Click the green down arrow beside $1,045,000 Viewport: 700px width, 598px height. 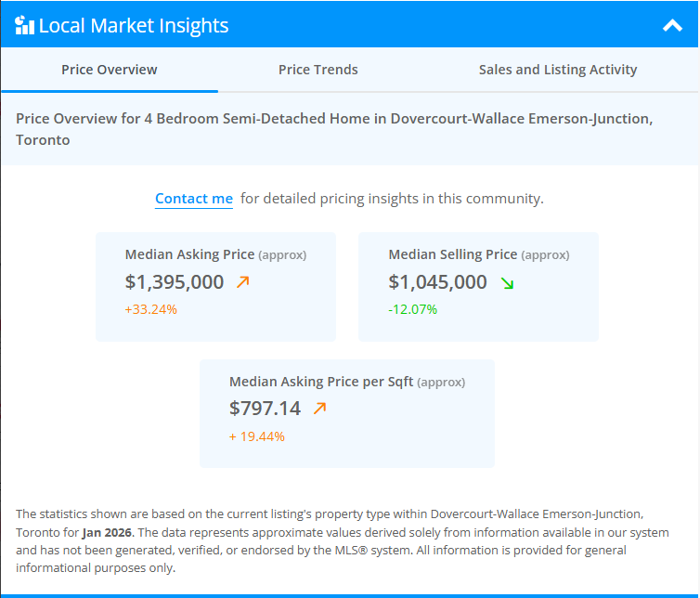coord(507,282)
